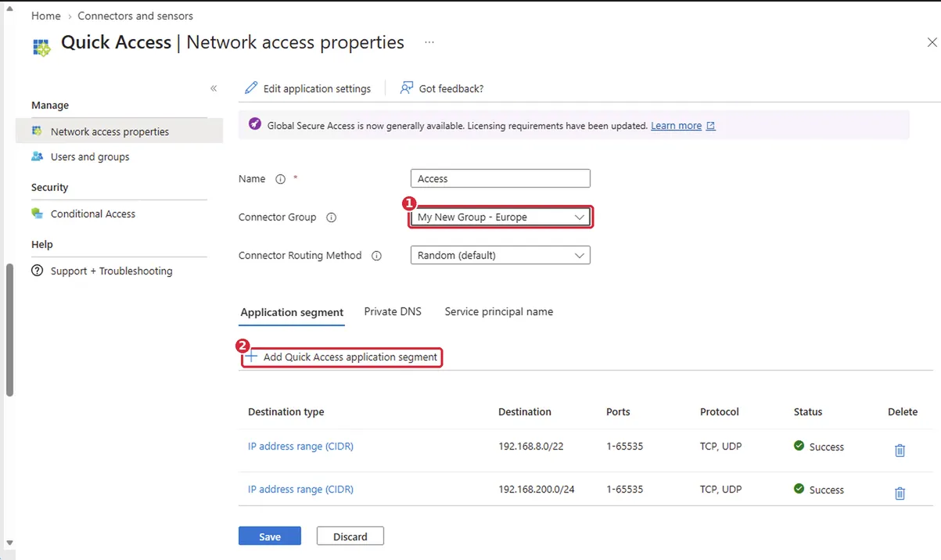Show info tooltip for Name field
Viewport: 941px width, 560px height.
click(x=280, y=179)
